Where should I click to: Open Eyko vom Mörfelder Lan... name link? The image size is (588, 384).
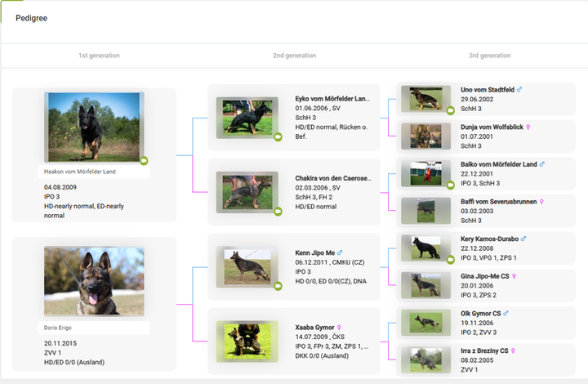coord(332,99)
